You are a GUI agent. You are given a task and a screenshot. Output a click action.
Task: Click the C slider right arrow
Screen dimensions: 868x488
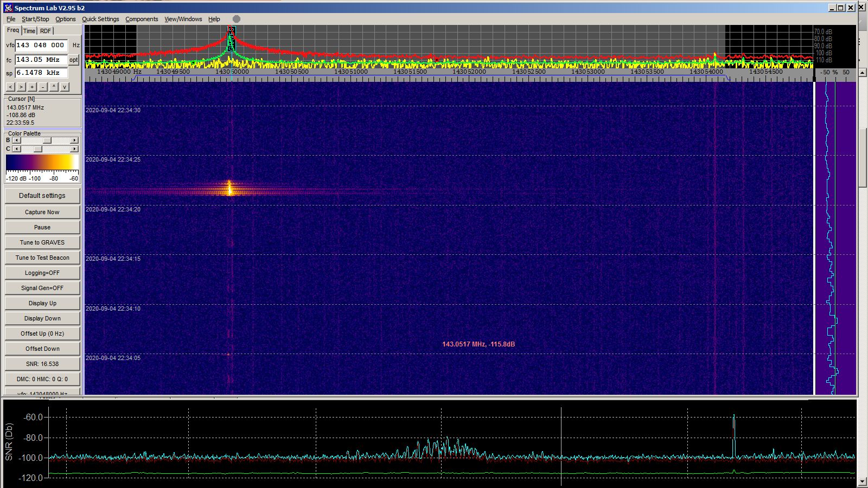coord(74,149)
